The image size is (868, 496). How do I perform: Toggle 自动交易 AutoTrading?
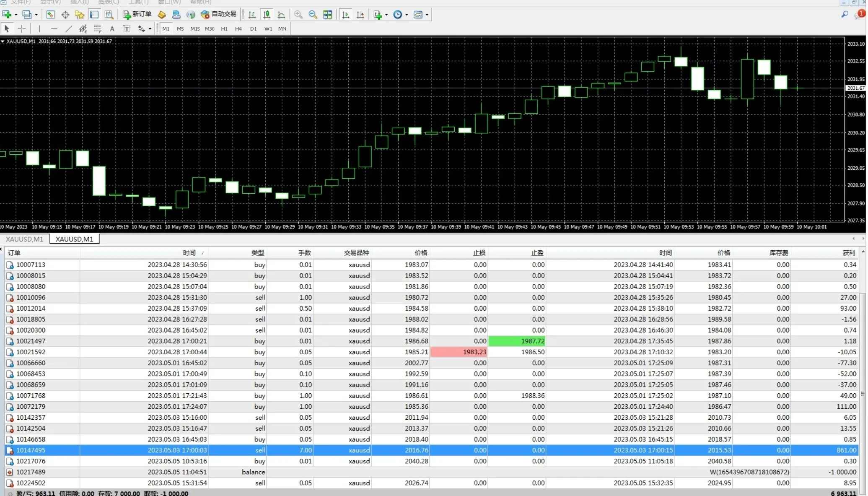point(219,14)
